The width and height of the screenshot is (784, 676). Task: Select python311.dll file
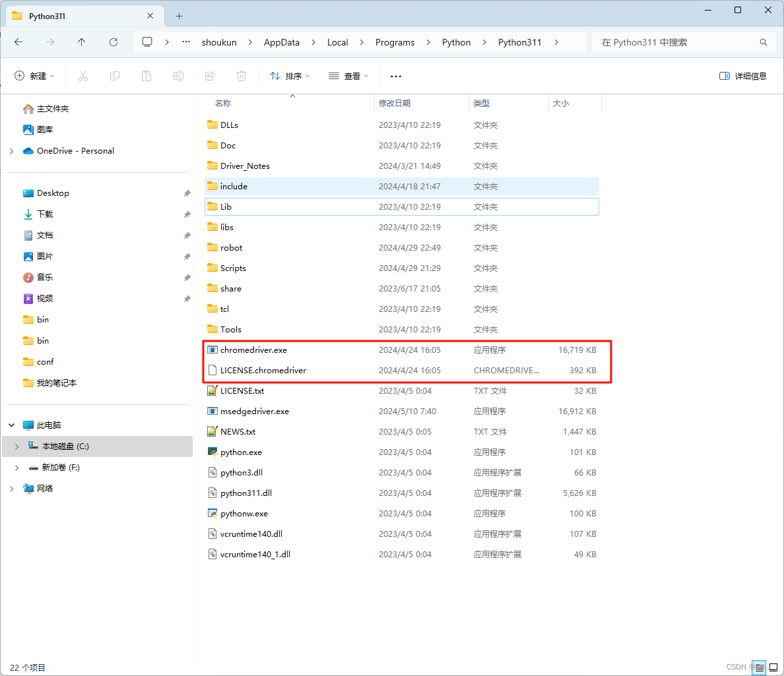[x=401, y=493]
